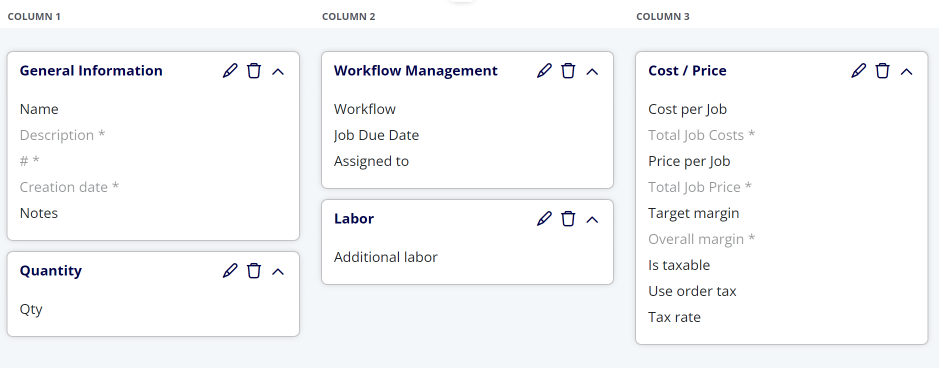Collapse the Cost / Price section

click(x=907, y=71)
